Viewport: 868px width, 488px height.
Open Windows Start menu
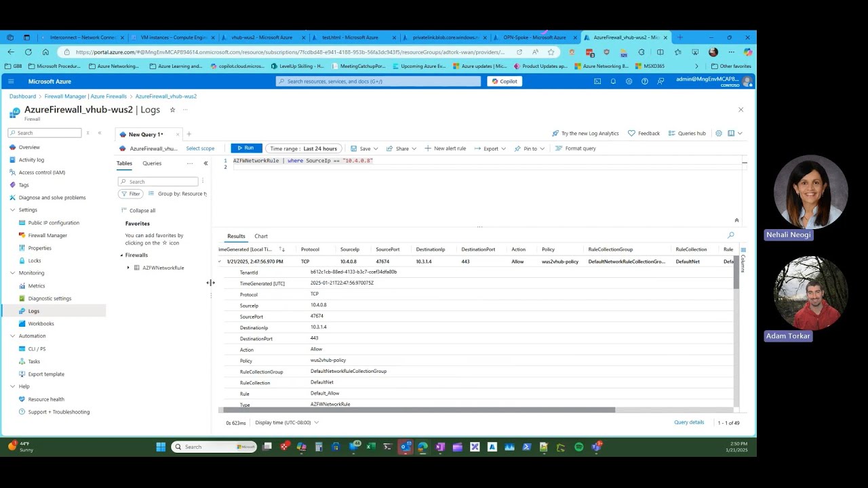(161, 447)
